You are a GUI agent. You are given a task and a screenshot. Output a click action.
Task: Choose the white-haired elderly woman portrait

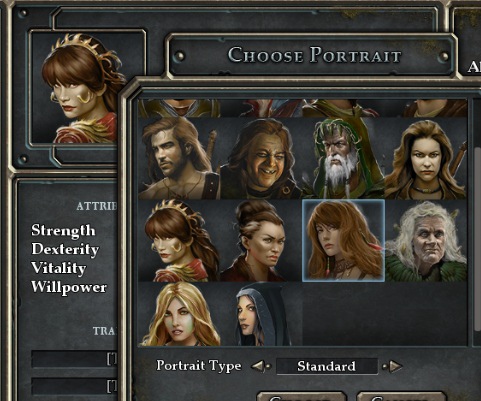[x=426, y=241]
